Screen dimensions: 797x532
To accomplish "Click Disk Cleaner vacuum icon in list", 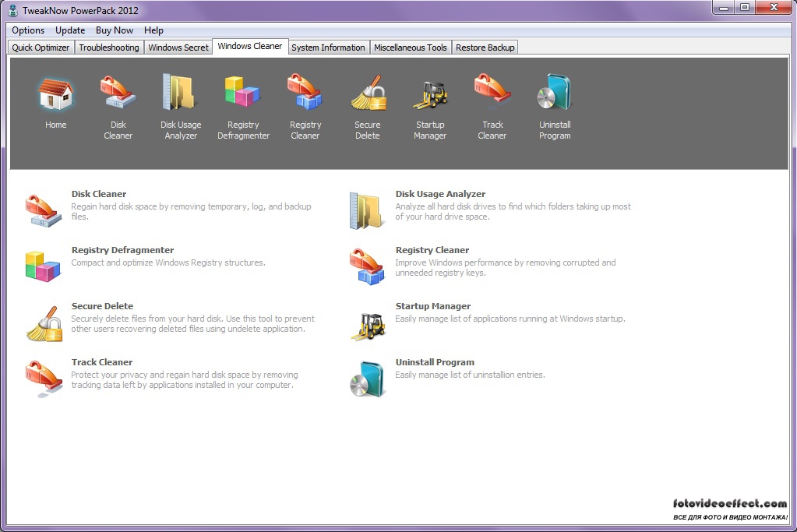I will tap(44, 210).
